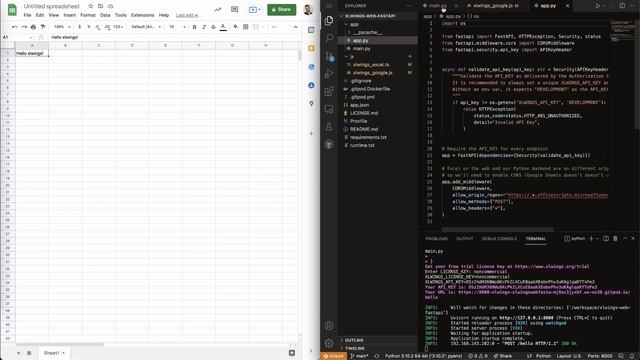Open comment history in Google Sheets
Viewport: 640px width, 360px height.
[234, 9]
